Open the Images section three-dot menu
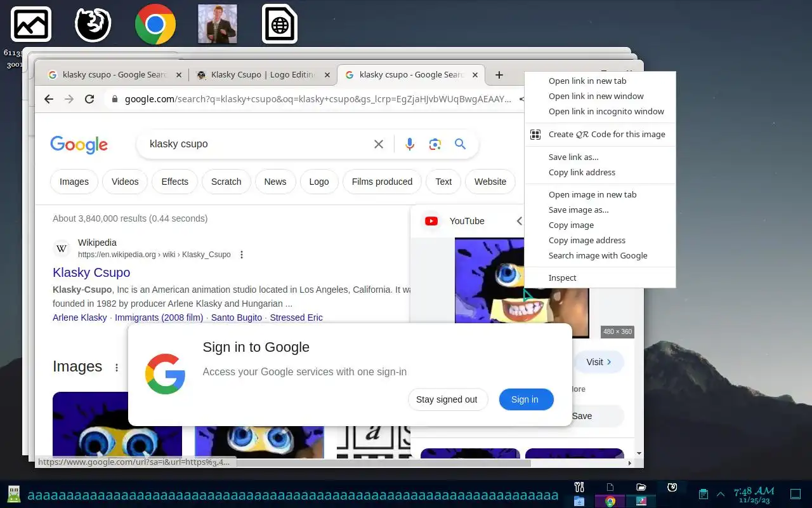 (x=117, y=368)
